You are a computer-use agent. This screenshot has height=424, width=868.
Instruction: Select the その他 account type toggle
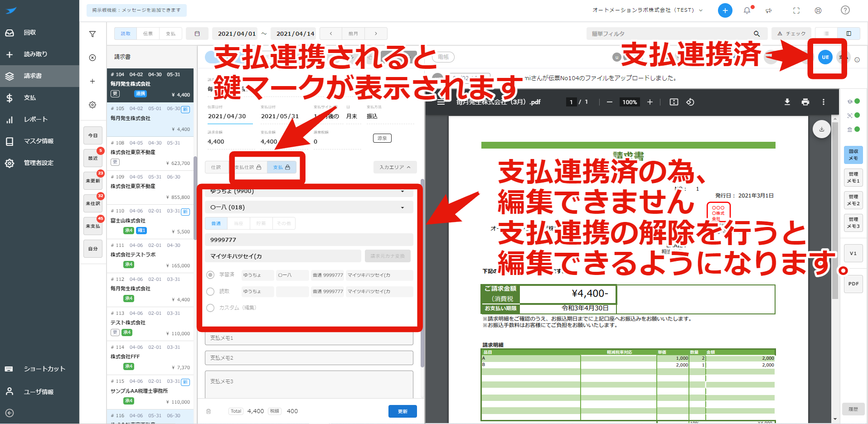[284, 223]
